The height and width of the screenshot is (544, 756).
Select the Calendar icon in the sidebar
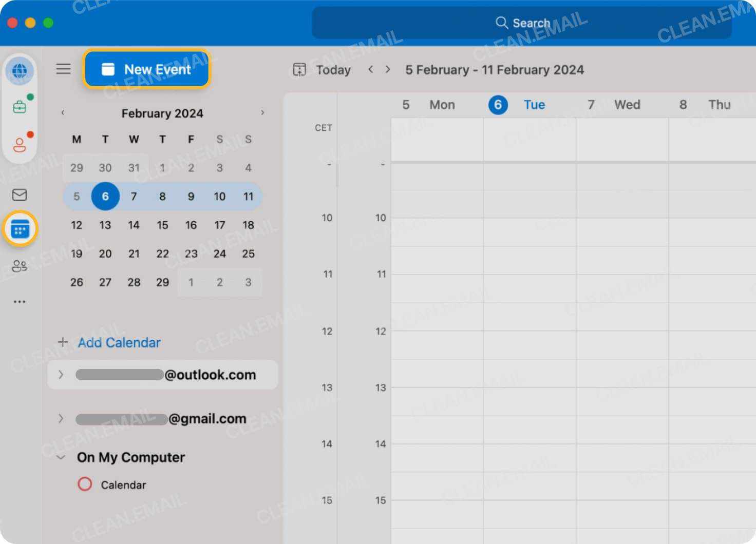tap(20, 229)
